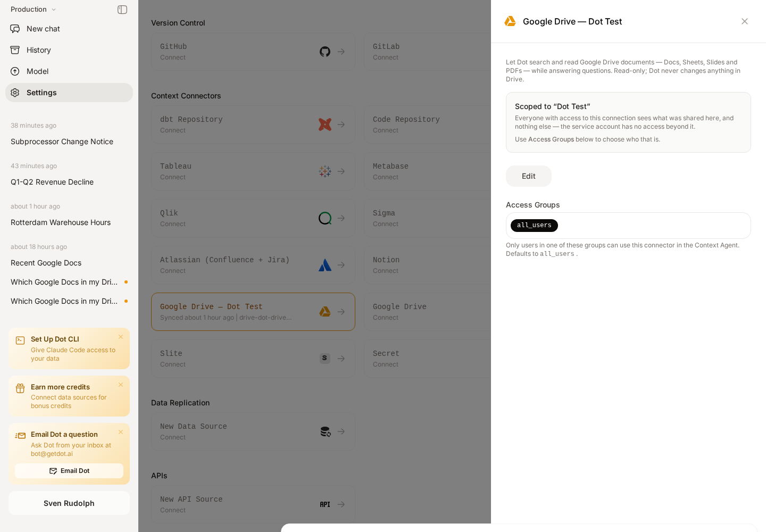766x532 pixels.
Task: Click the Email Dot a question envelope icon
Action: point(20,436)
